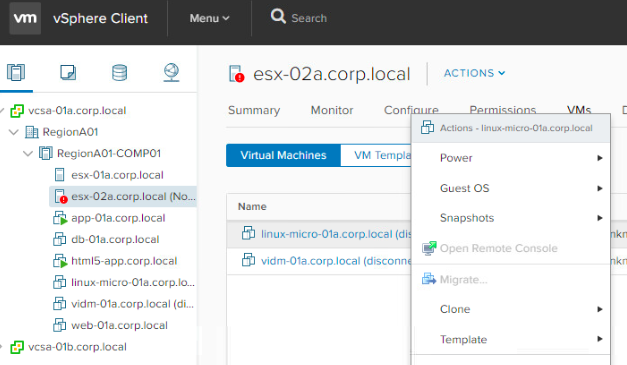Click Open Remote Console icon
The image size is (627, 365).
pyautogui.click(x=429, y=248)
